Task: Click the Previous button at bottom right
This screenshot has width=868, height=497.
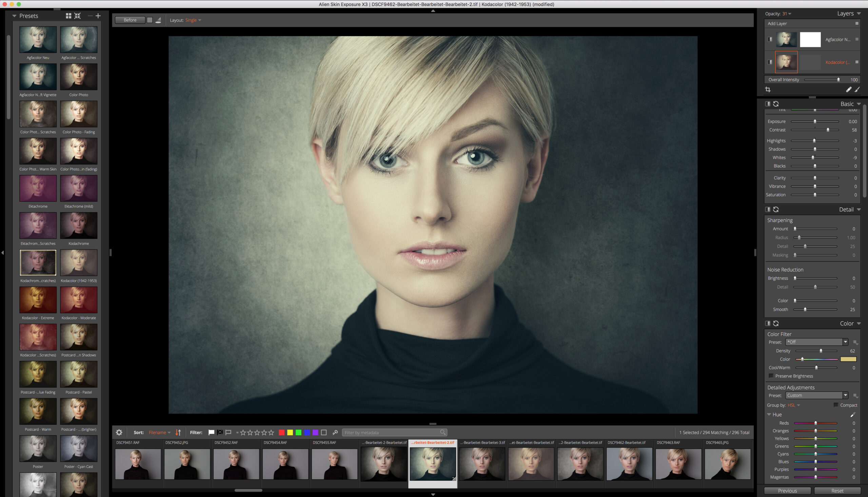Action: click(787, 491)
